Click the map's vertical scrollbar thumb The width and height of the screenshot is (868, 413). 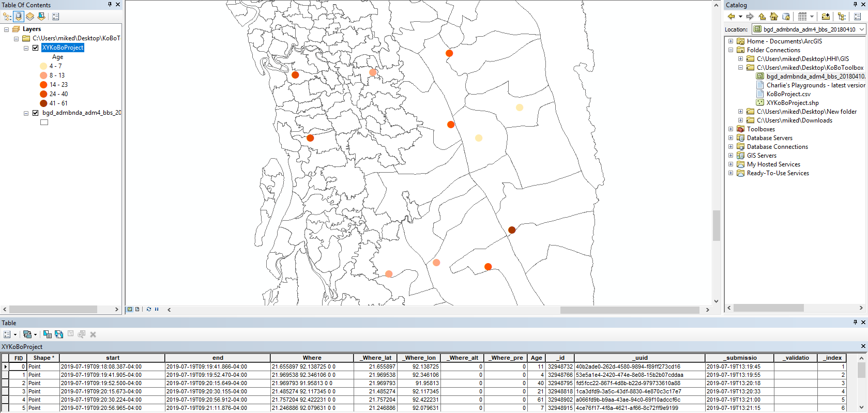pos(716,225)
